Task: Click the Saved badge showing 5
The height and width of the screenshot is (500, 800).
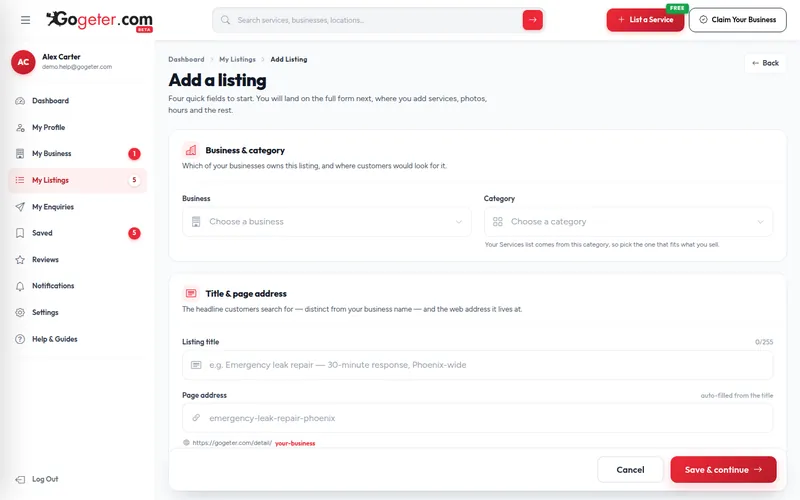Action: point(134,233)
